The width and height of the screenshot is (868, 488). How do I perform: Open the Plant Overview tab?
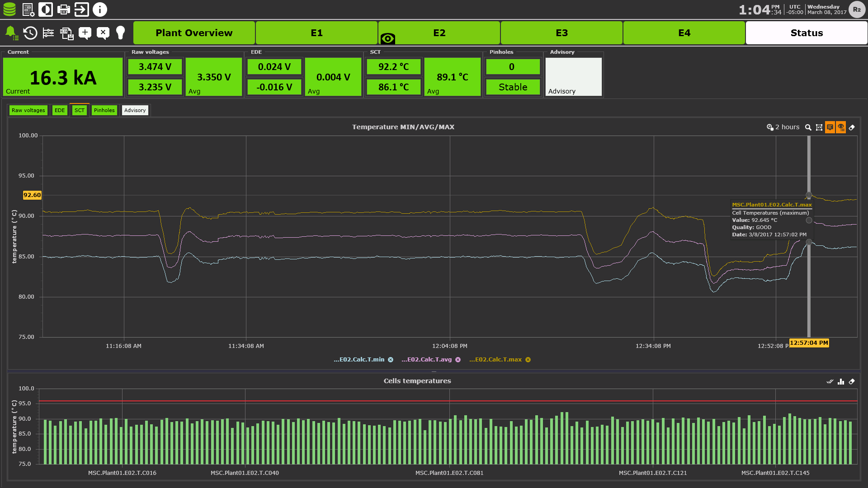coord(194,33)
